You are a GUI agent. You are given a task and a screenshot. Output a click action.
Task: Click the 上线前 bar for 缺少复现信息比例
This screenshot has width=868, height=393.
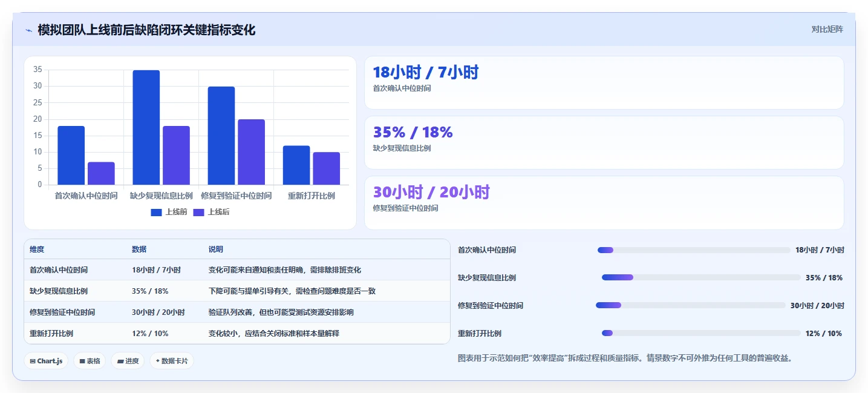(x=146, y=128)
